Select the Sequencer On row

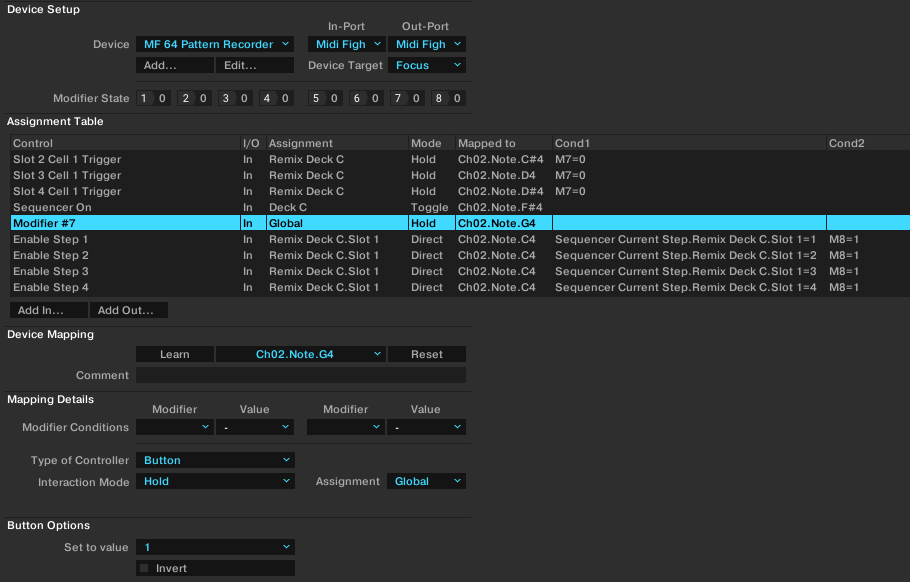tap(460, 207)
